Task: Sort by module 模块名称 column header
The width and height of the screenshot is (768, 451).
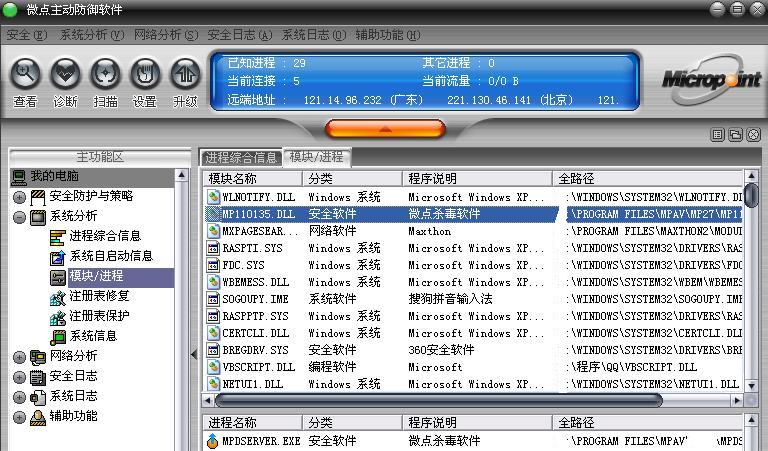Action: (x=253, y=179)
